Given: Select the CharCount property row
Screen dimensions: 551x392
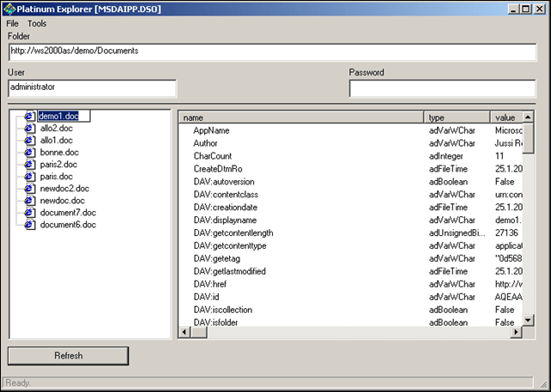Looking at the screenshot, I should [351, 156].
